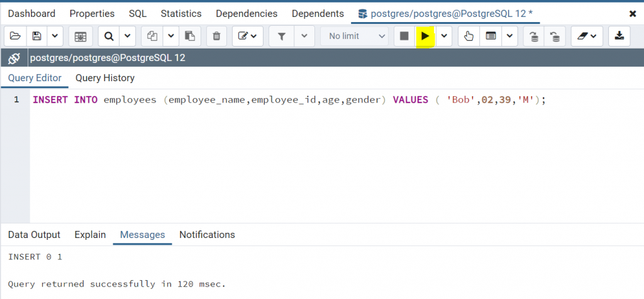Select the Query Editor tab
Viewport: 644px width, 299px height.
(x=35, y=78)
